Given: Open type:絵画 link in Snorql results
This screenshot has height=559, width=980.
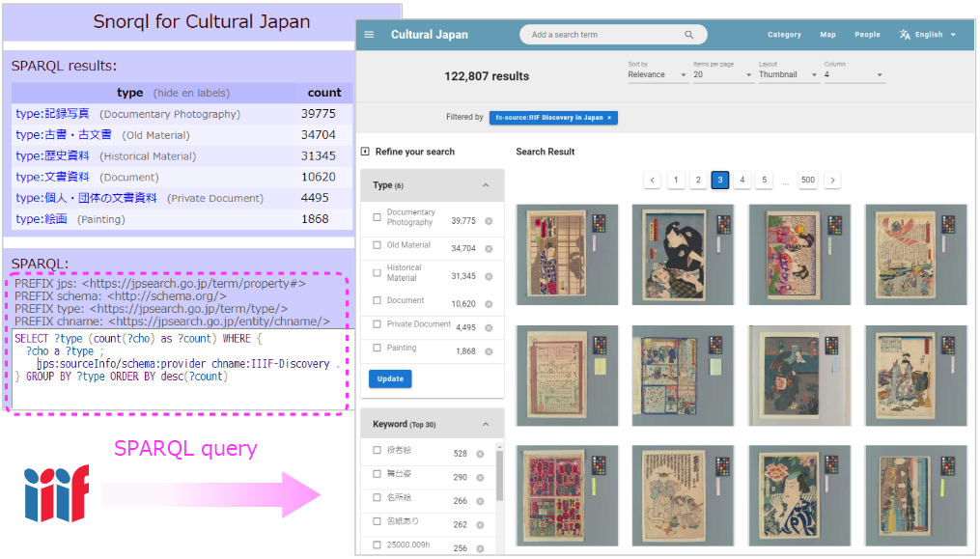Looking at the screenshot, I should coord(42,219).
